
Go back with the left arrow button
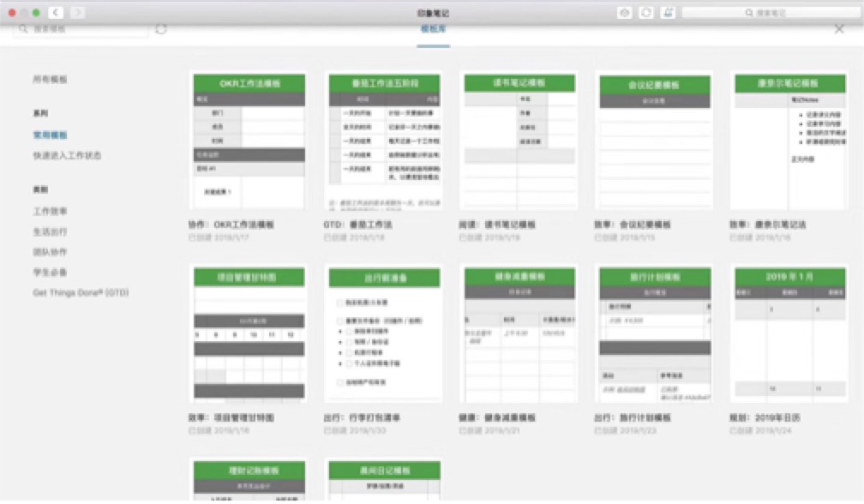pyautogui.click(x=56, y=12)
